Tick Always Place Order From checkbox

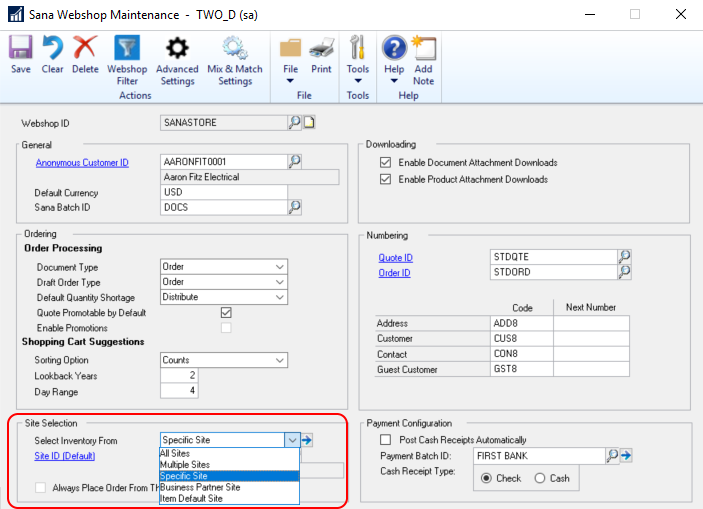point(40,487)
